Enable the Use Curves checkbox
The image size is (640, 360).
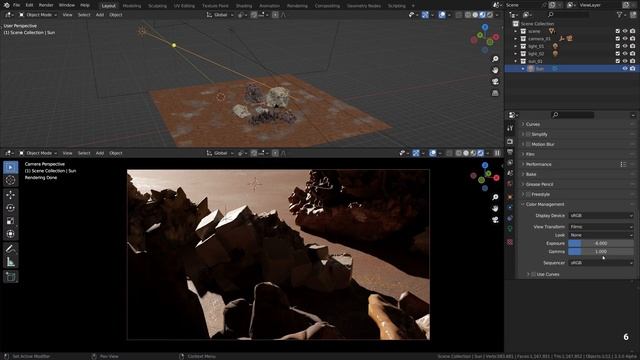point(533,274)
